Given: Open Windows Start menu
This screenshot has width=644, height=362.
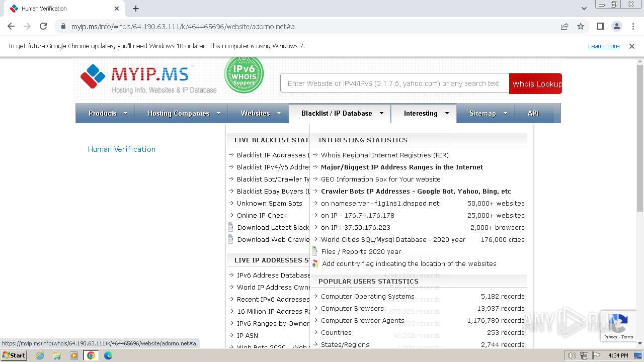Looking at the screenshot, I should (x=14, y=355).
